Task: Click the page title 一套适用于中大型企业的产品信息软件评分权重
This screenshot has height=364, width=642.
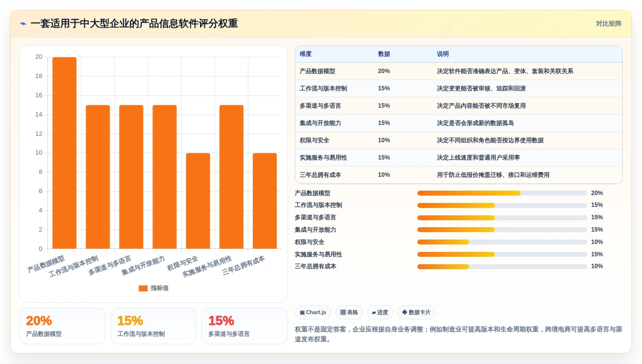Action: 134,23
